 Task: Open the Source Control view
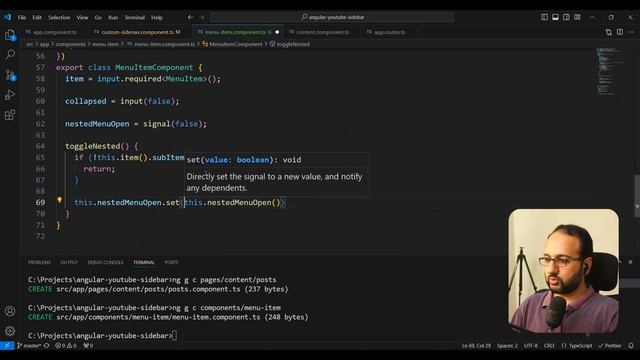click(x=10, y=75)
